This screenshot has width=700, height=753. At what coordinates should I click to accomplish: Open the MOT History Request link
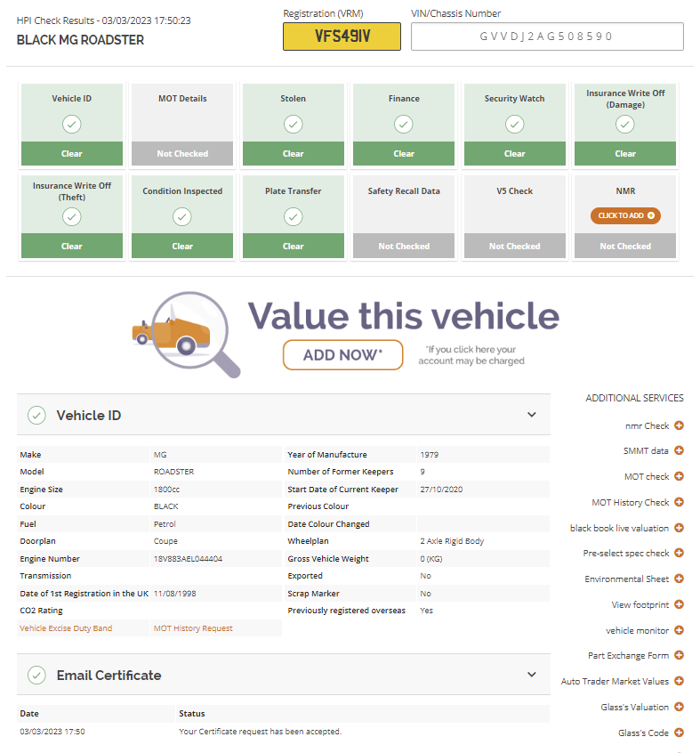[193, 628]
